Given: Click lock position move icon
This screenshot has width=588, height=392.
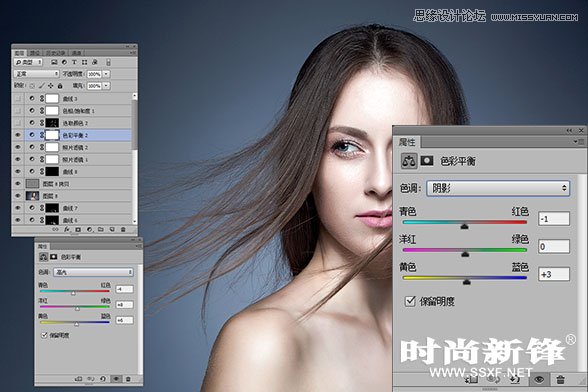Looking at the screenshot, I should click(51, 86).
